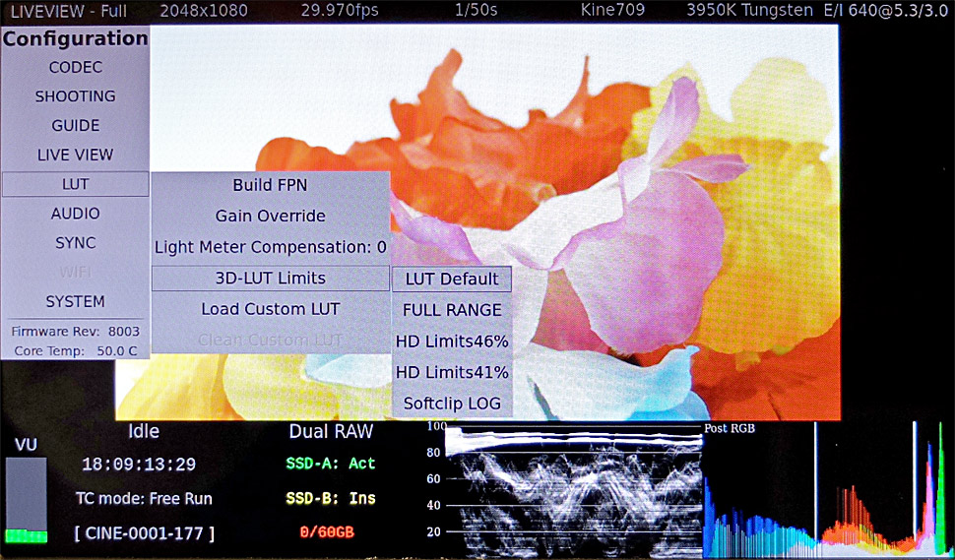Choose FULL RANGE LUT limit
Screen dimensions: 955x560
point(452,310)
